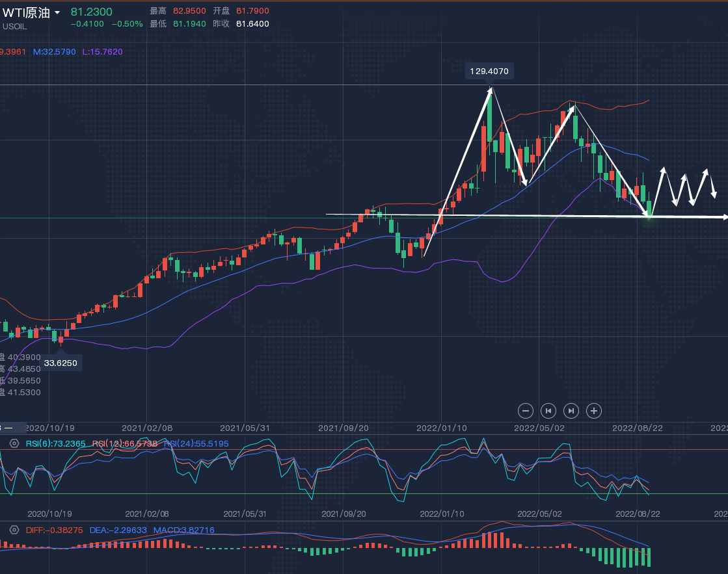Click the 2022/01/10 date on main axis
The height and width of the screenshot is (574, 728).
pos(441,428)
